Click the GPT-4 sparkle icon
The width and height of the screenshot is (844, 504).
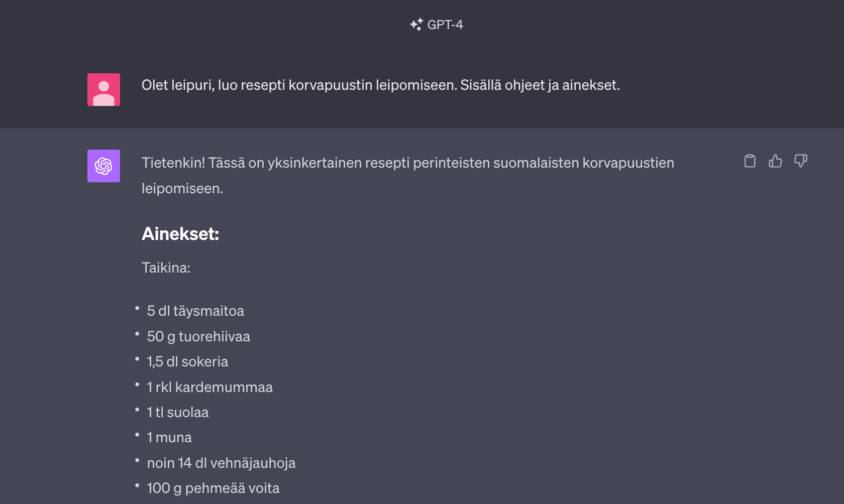point(416,25)
